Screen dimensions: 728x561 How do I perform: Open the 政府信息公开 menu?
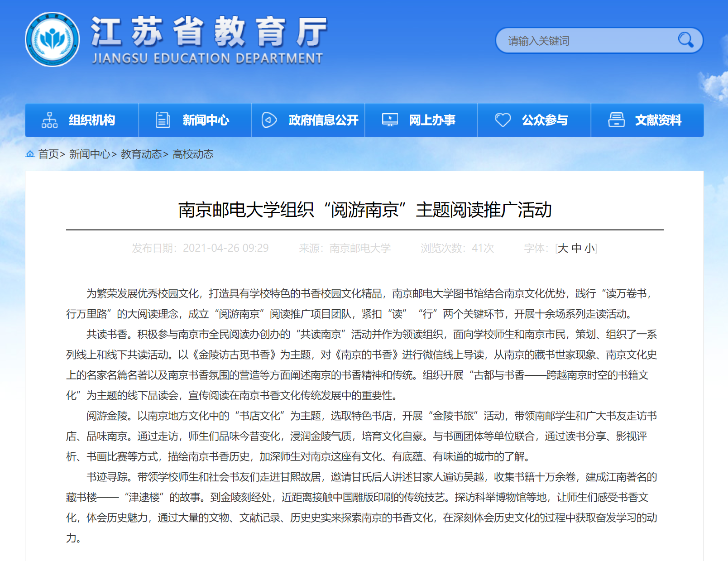[x=323, y=120]
